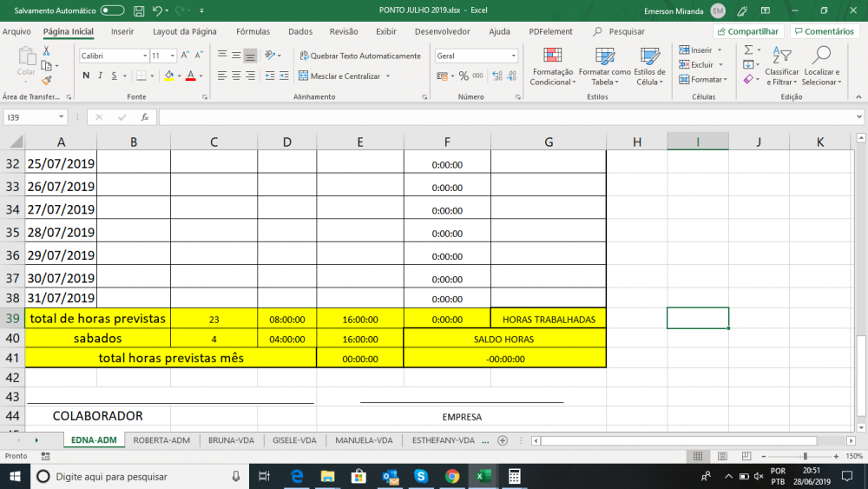
Task: Open the Fórmulas ribbon tab
Action: 253,31
